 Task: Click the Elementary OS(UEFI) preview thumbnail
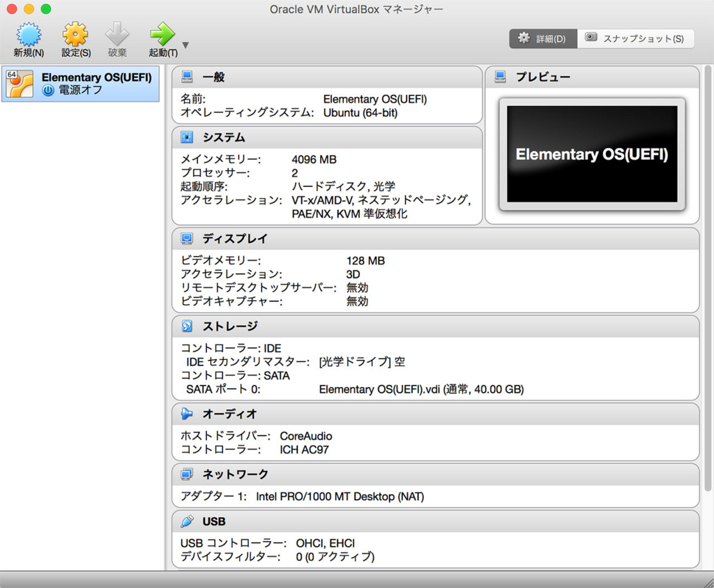592,154
